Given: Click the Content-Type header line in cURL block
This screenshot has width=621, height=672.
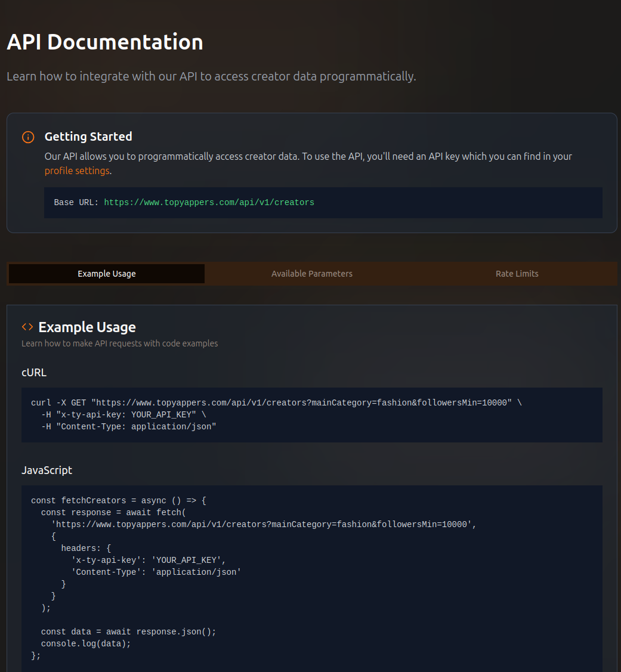Looking at the screenshot, I should click(129, 427).
